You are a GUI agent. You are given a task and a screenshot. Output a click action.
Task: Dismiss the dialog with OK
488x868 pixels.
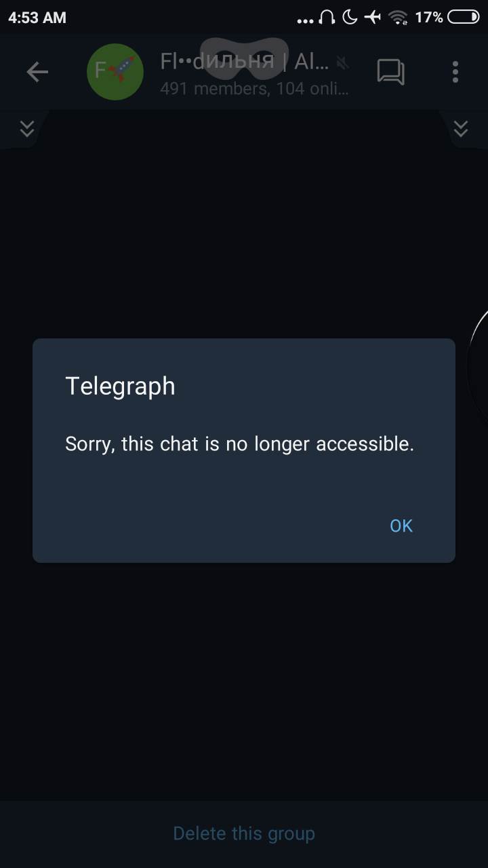401,526
